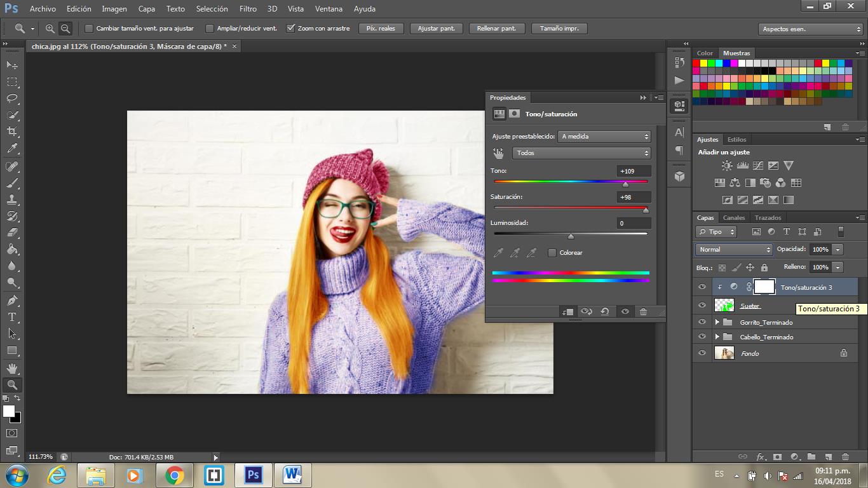Click the Saturación slider handle
Viewport: 868px width, 488px height.
(646, 210)
